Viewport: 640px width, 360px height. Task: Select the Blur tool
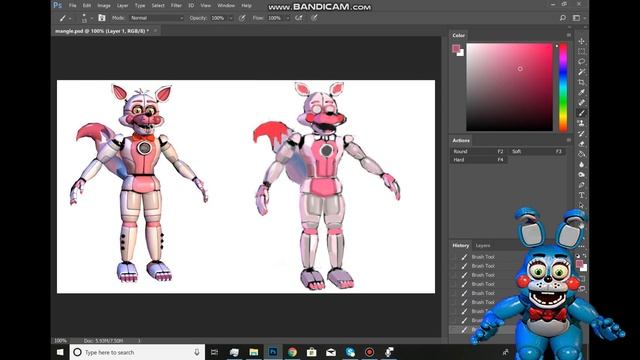(x=581, y=164)
